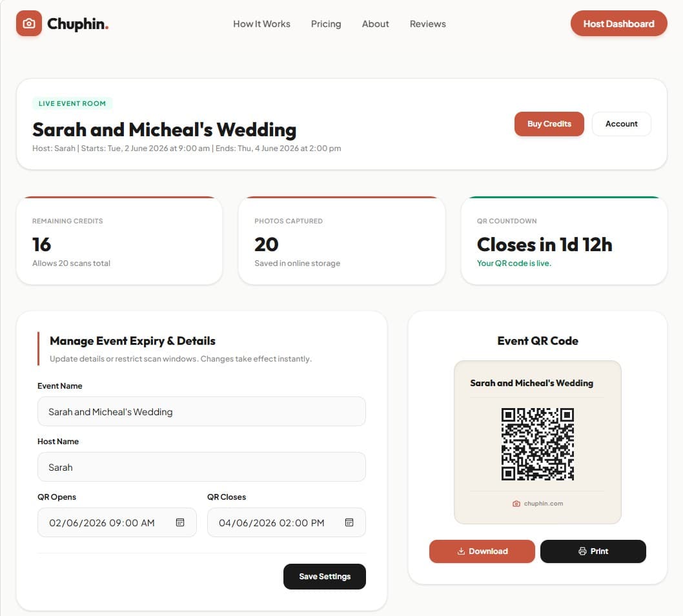This screenshot has height=616, width=683.
Task: View the Reviews nav link
Action: 427,24
